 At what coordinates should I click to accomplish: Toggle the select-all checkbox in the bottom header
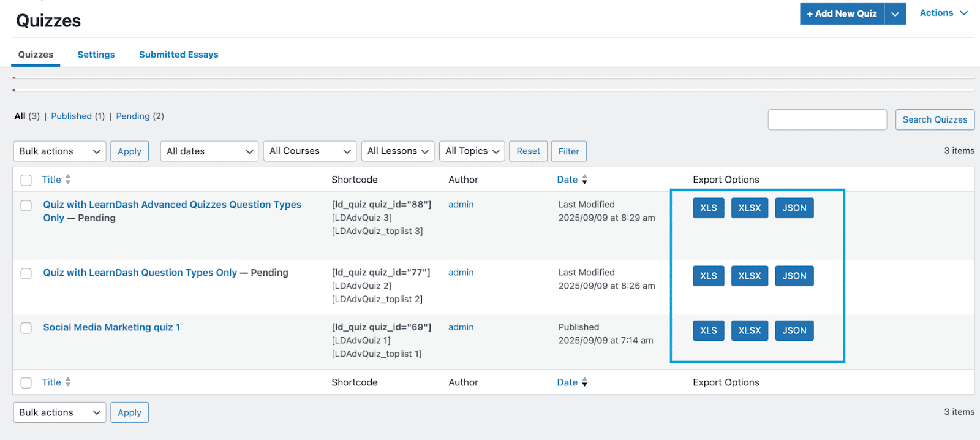pyautogui.click(x=26, y=383)
